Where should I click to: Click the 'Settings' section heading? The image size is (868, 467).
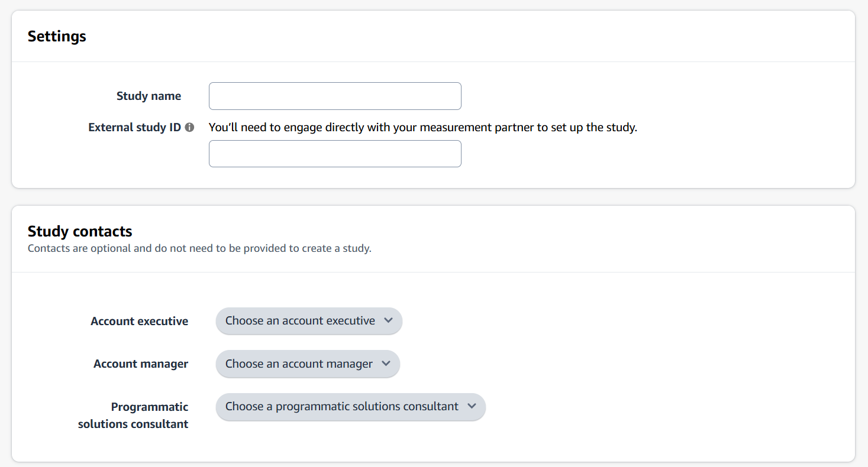point(57,36)
